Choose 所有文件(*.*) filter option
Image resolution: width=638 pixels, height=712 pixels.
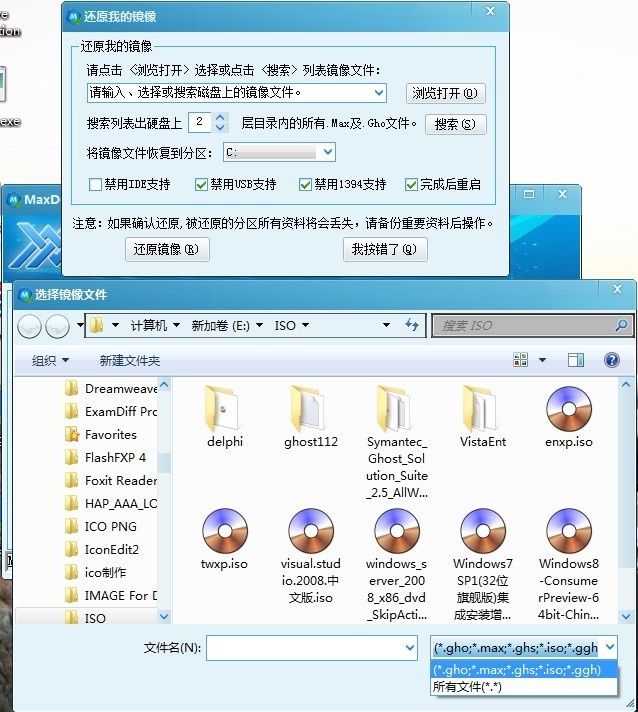[x=524, y=687]
